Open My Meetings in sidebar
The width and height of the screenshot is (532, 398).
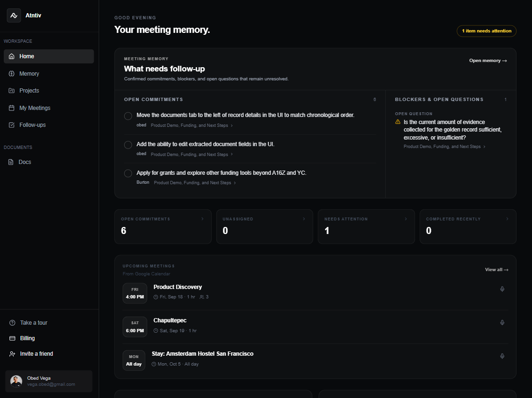49,108
